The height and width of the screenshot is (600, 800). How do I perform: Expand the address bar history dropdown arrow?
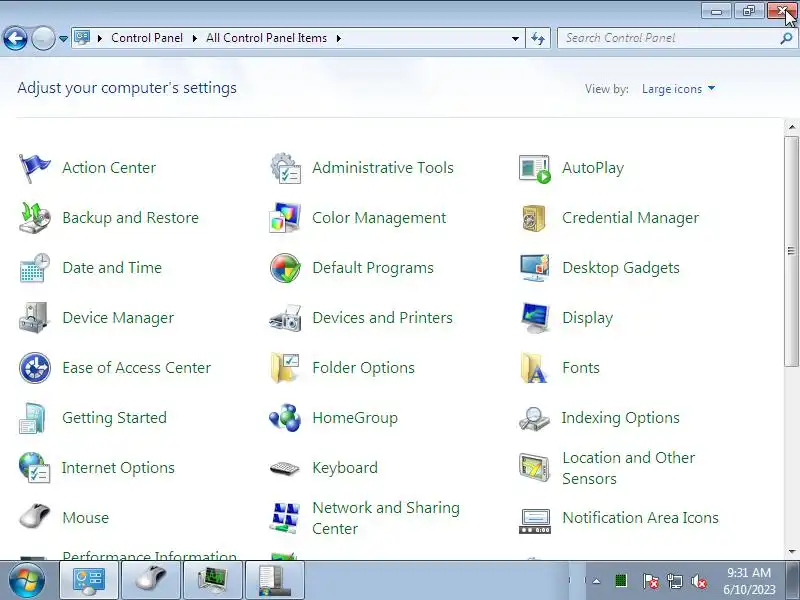pyautogui.click(x=515, y=38)
